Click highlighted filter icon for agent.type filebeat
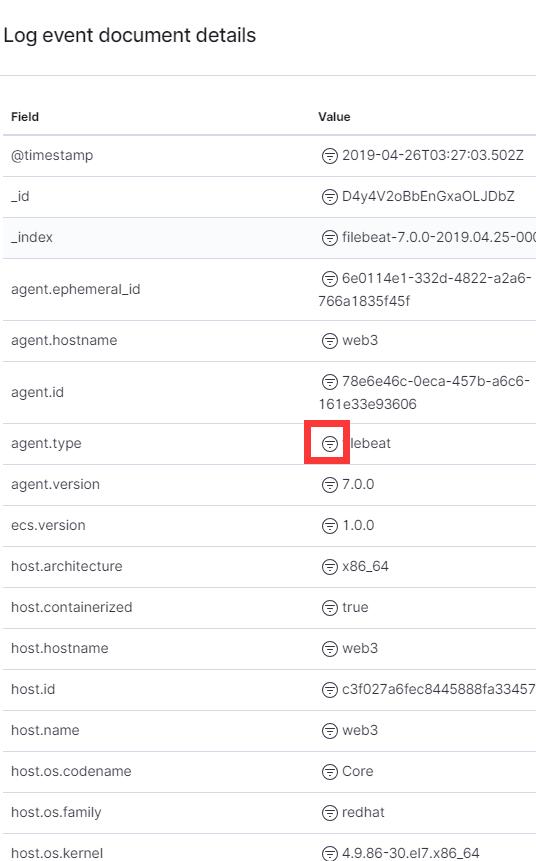 tap(330, 444)
